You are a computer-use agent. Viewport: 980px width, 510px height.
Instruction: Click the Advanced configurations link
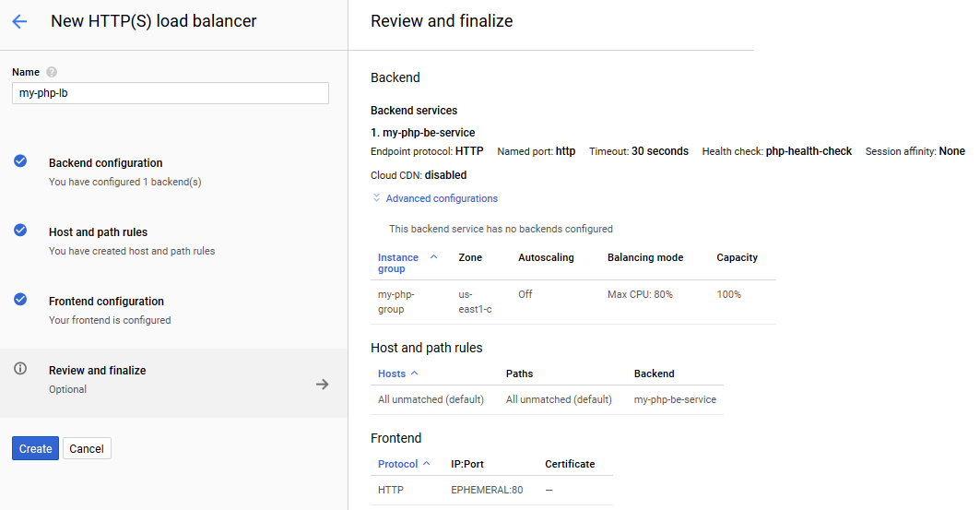(442, 198)
